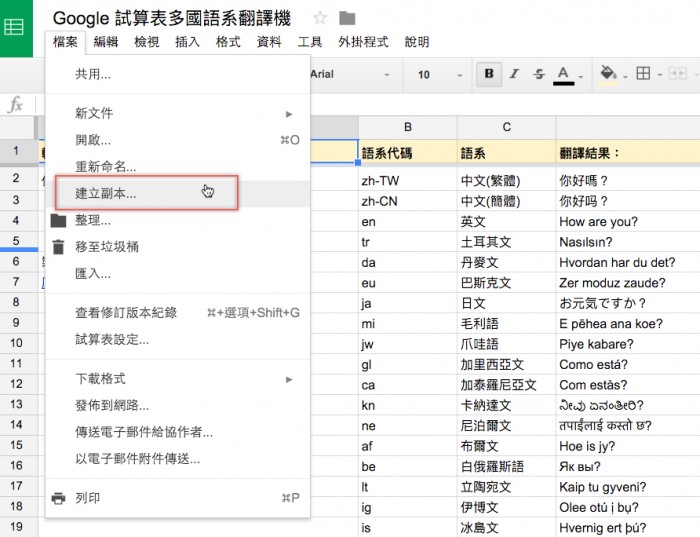Screen dimensions: 700x537
Task: Choose 移至垃圾桶 menu entry
Action: point(107,246)
